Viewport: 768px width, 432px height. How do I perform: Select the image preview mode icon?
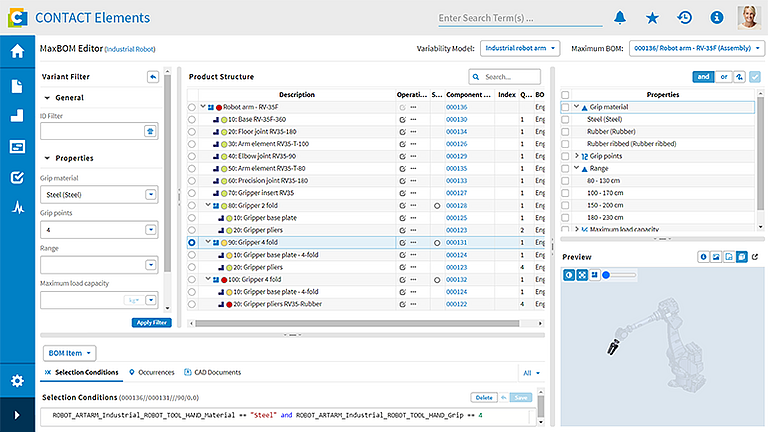point(716,257)
